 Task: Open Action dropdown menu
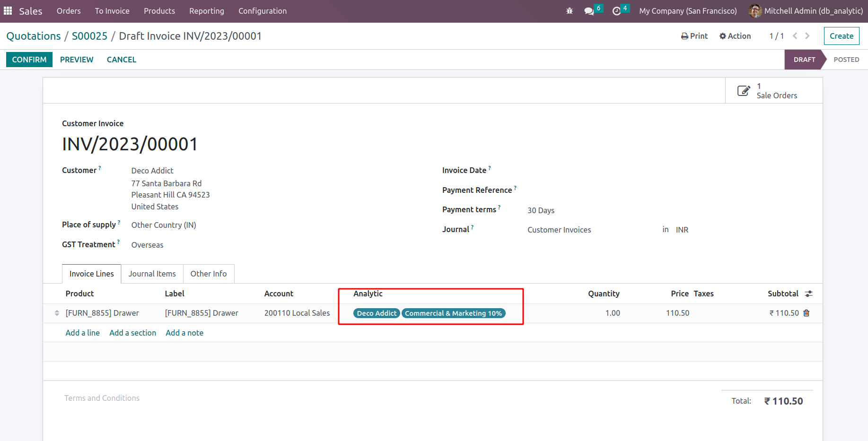[x=735, y=36]
